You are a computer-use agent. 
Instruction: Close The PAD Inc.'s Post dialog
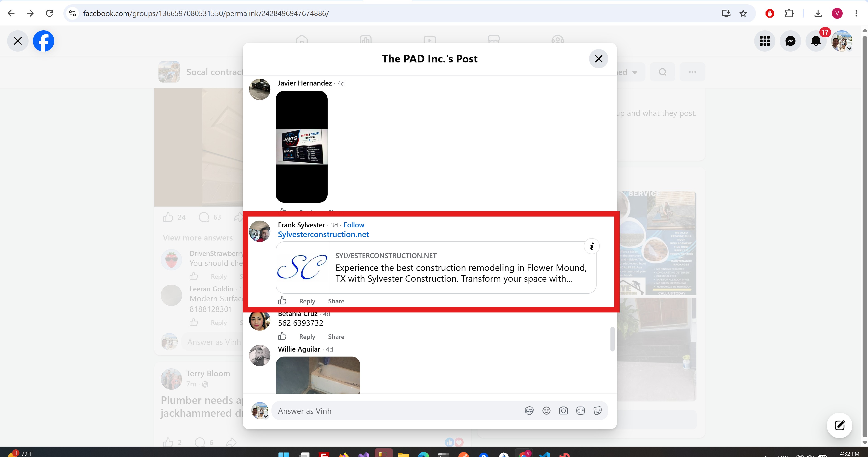coord(598,59)
